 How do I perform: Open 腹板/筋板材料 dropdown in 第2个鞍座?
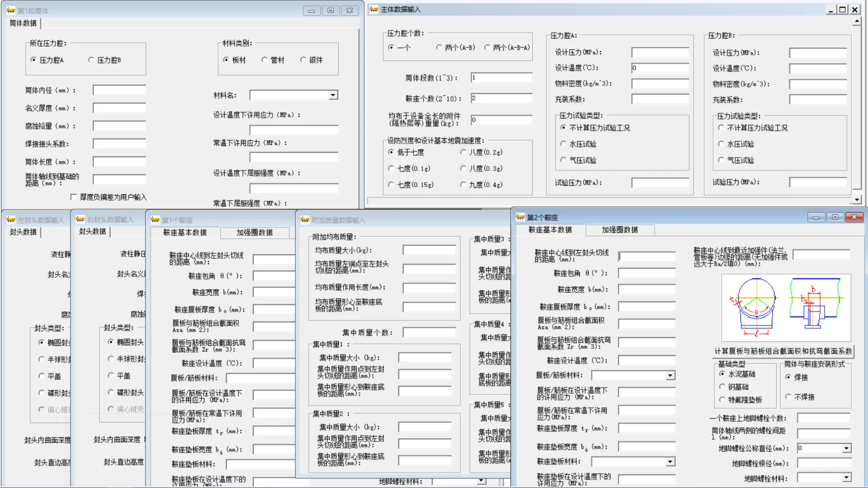[670, 375]
